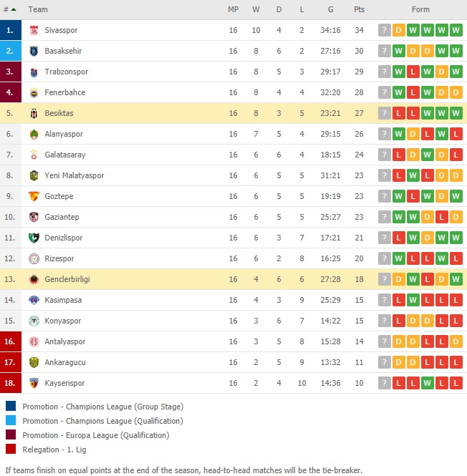Click Kayserispor's green W form result
The width and height of the screenshot is (467, 476).
(x=427, y=383)
